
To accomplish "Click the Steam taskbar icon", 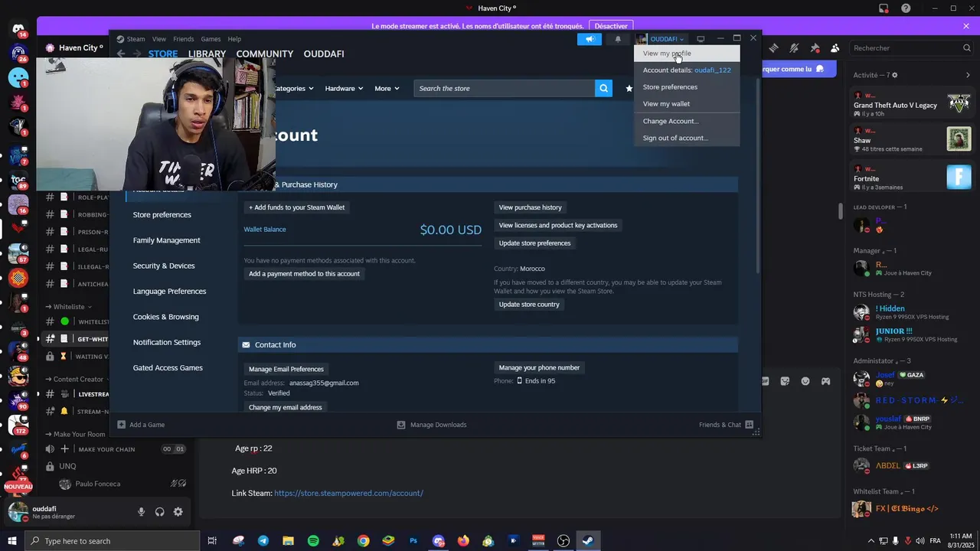I will click(x=588, y=541).
